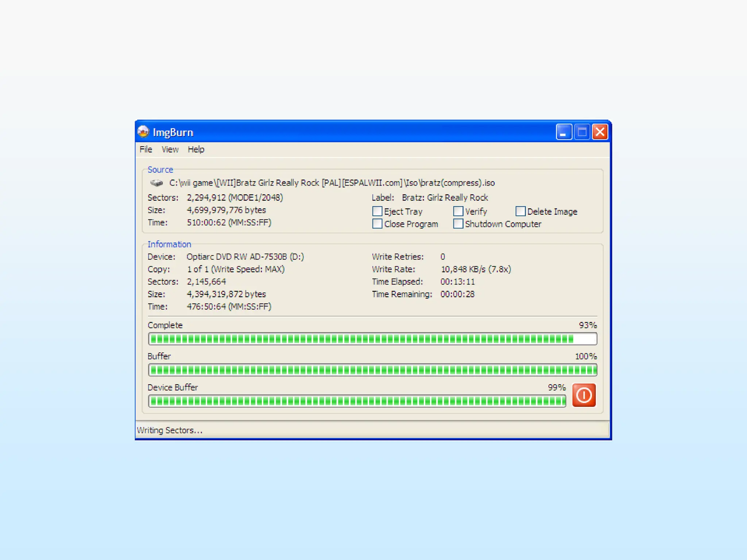Open the View menu
Image resolution: width=747 pixels, height=560 pixels.
tap(170, 149)
